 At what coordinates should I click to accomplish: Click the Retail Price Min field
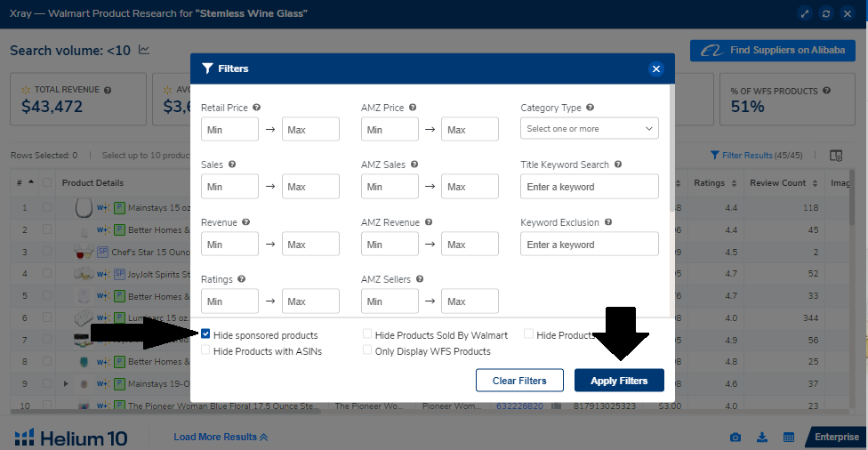[x=230, y=130]
